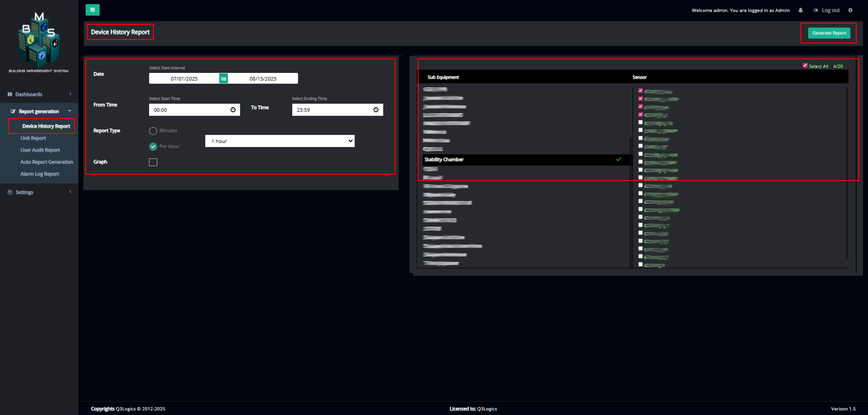Open notifications with the bell icon
This screenshot has height=415, width=868.
coord(800,10)
